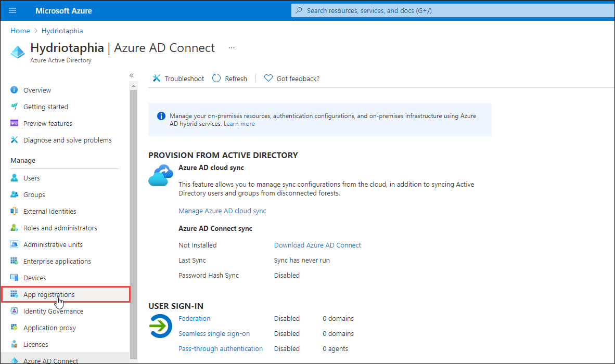Open the ellipsis menu beside the page title
The height and width of the screenshot is (364, 615).
coord(231,47)
